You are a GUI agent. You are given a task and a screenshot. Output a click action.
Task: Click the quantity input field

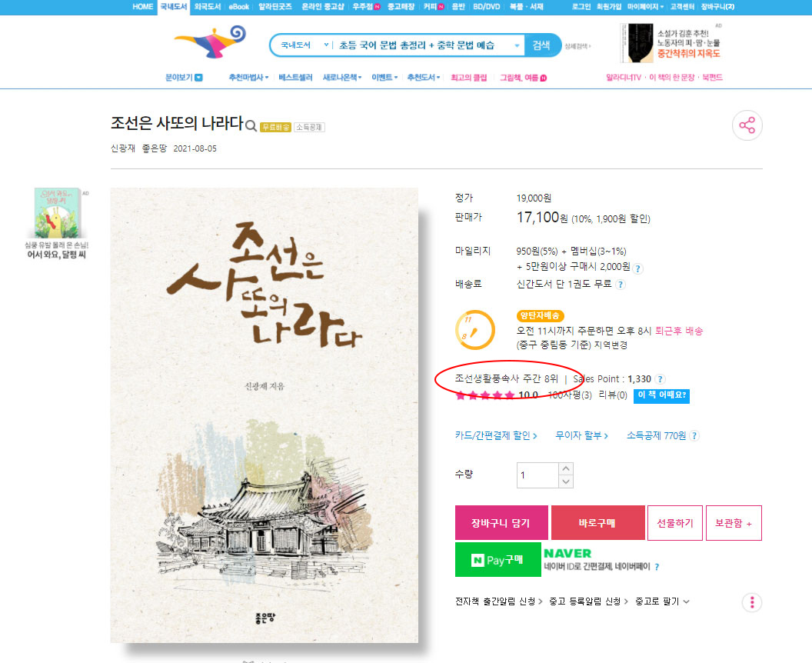click(537, 475)
